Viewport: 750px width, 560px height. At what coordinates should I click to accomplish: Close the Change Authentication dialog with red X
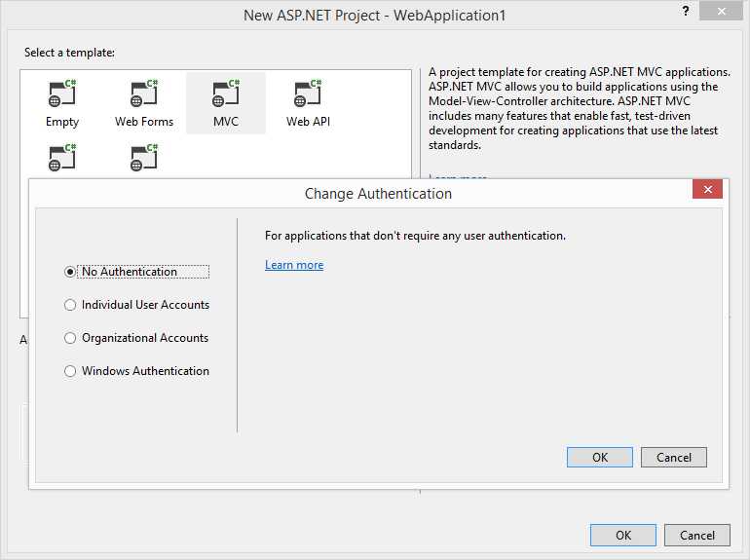707,189
